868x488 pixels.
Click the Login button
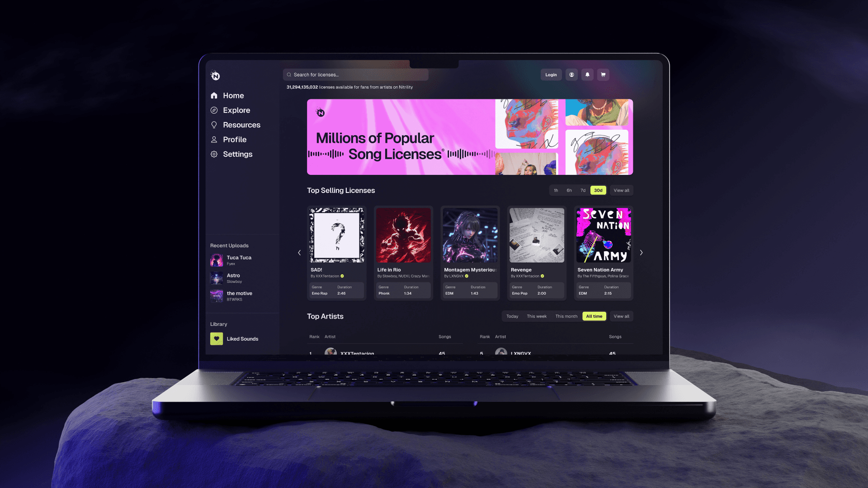click(x=550, y=74)
